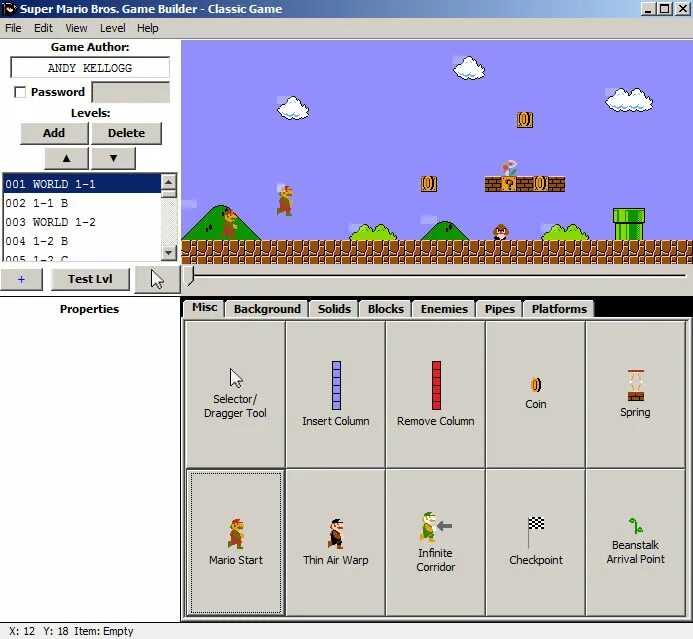Switch to the Solids tab
Image resolution: width=693 pixels, height=639 pixels.
(x=334, y=309)
